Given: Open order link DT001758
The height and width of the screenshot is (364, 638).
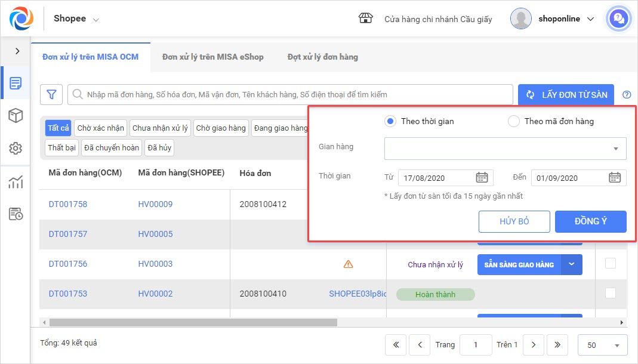Looking at the screenshot, I should click(x=68, y=204).
